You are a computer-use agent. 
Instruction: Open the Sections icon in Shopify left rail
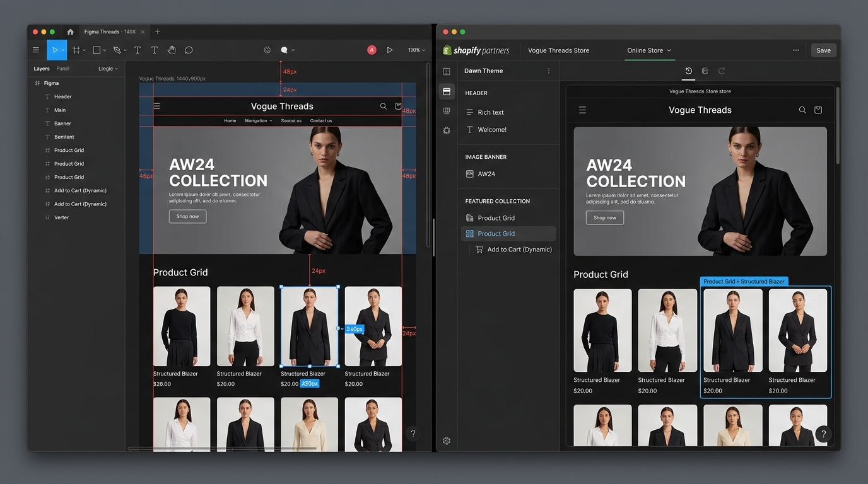point(447,92)
